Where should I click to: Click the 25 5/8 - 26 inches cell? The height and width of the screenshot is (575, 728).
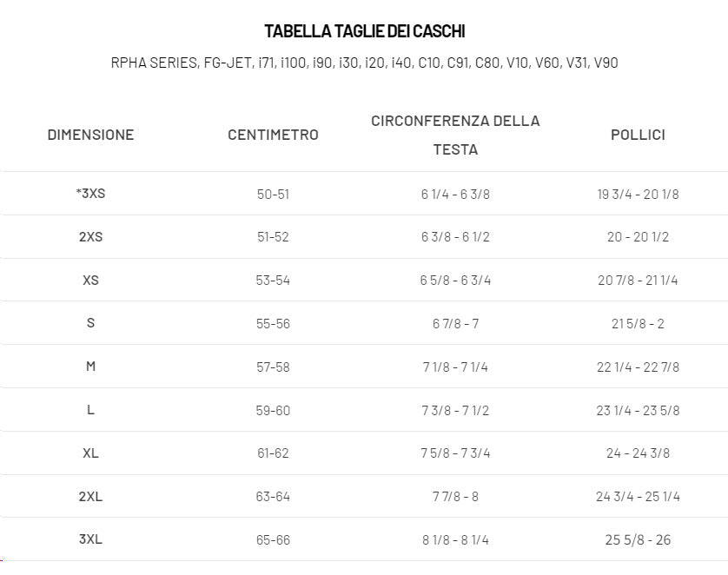click(x=638, y=540)
